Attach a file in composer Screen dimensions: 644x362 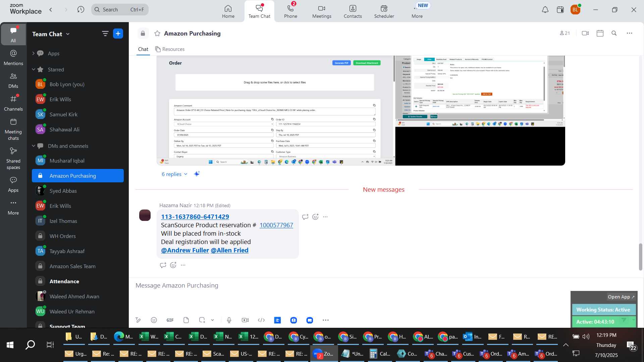(x=186, y=320)
